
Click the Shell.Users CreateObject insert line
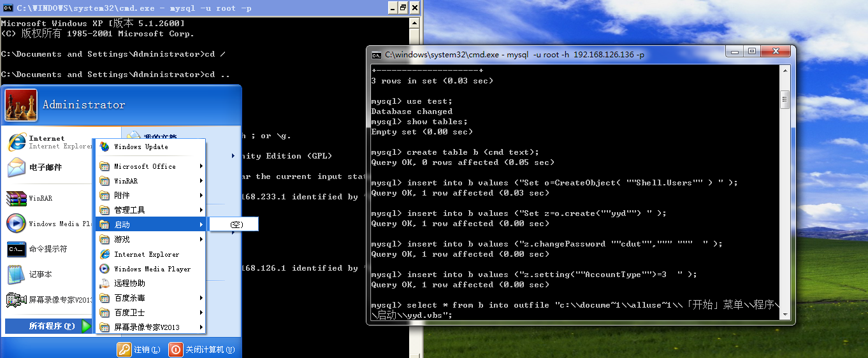pyautogui.click(x=554, y=183)
